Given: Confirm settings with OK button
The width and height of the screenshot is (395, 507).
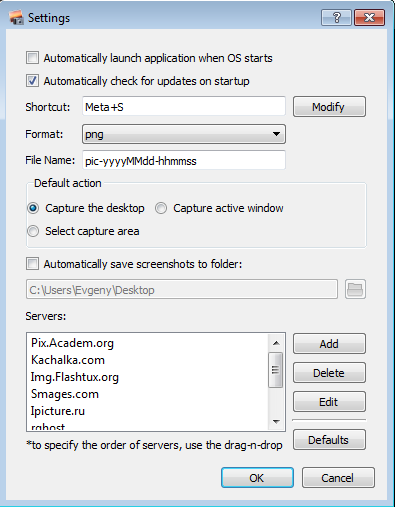Looking at the screenshot, I should (257, 478).
